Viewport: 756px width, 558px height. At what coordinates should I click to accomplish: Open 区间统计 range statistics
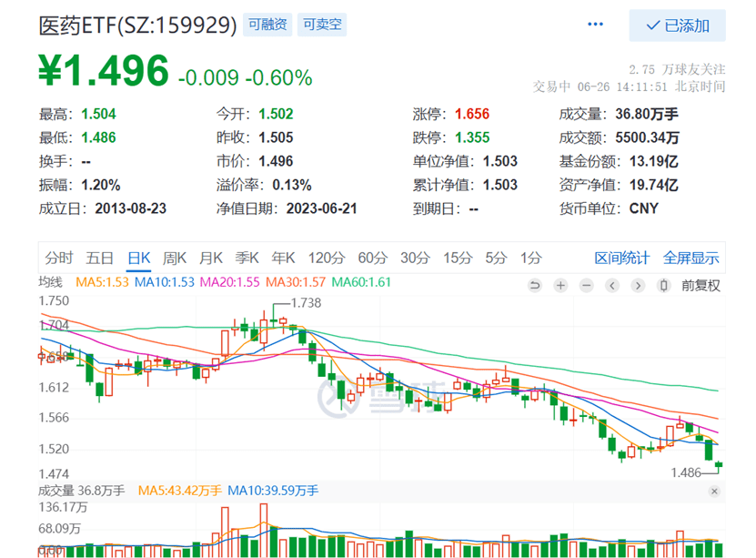pos(622,258)
